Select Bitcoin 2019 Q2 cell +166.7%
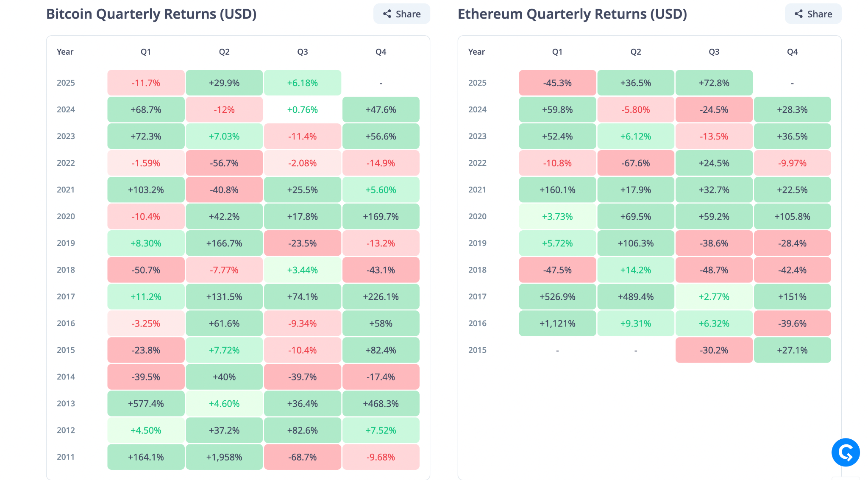Image resolution: width=868 pixels, height=480 pixels. tap(224, 243)
